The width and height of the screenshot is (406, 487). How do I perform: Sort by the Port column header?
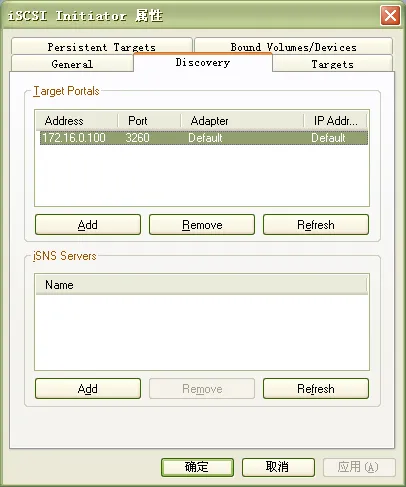[149, 121]
